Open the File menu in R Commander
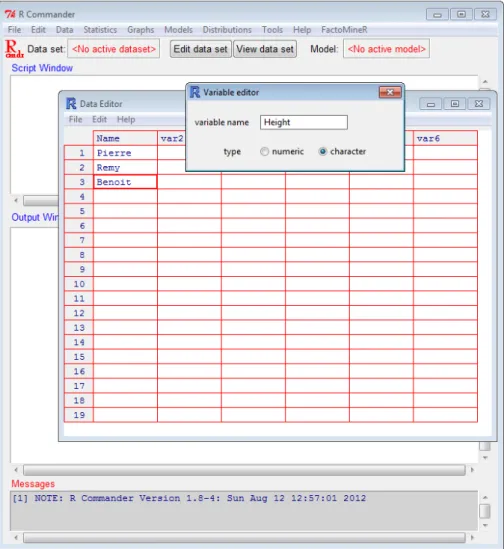The height and width of the screenshot is (549, 504). click(14, 30)
